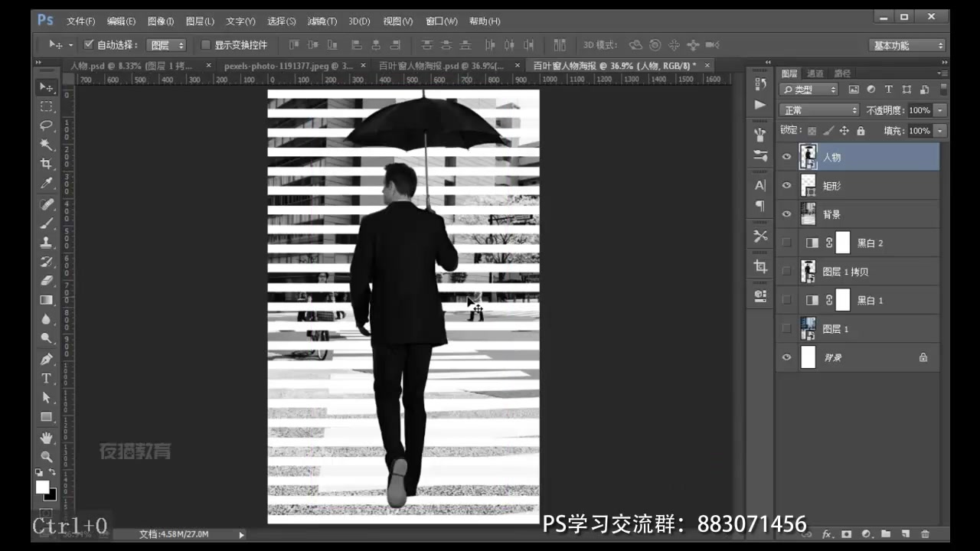
Task: Select the Horizontal Type tool
Action: 47,378
